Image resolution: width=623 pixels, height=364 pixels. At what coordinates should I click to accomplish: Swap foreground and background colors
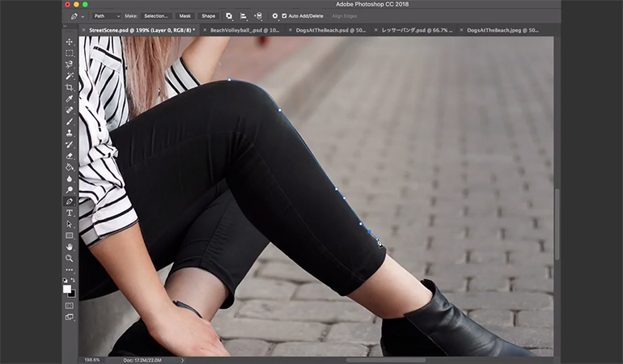click(74, 281)
